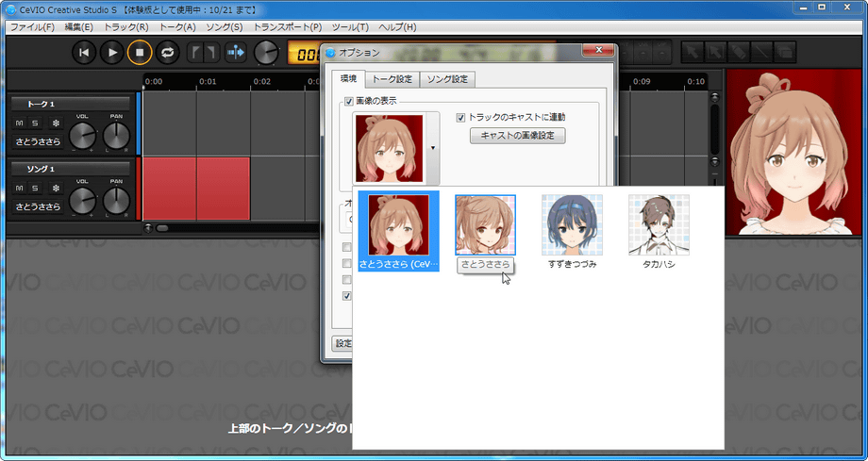
Task: Switch to the トーク設定 tab
Action: tap(392, 79)
